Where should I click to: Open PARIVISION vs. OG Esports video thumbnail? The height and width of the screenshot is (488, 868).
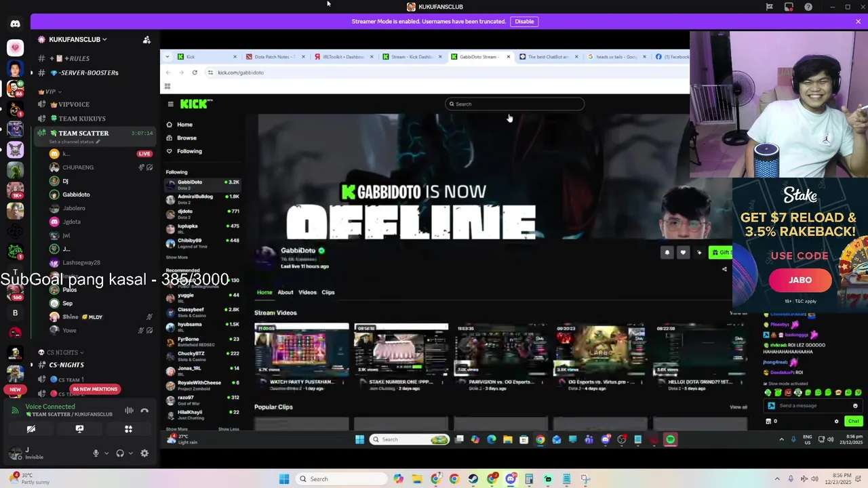(x=501, y=349)
